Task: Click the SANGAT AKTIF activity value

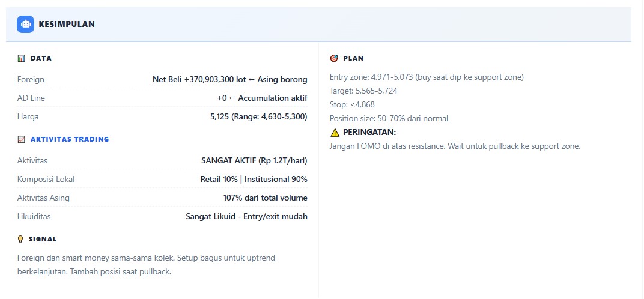Action: pos(254,160)
